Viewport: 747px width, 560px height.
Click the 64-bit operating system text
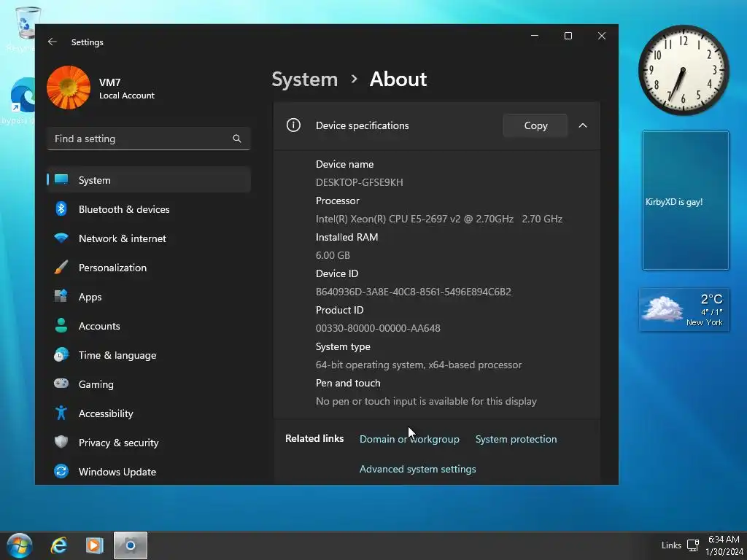tap(418, 365)
